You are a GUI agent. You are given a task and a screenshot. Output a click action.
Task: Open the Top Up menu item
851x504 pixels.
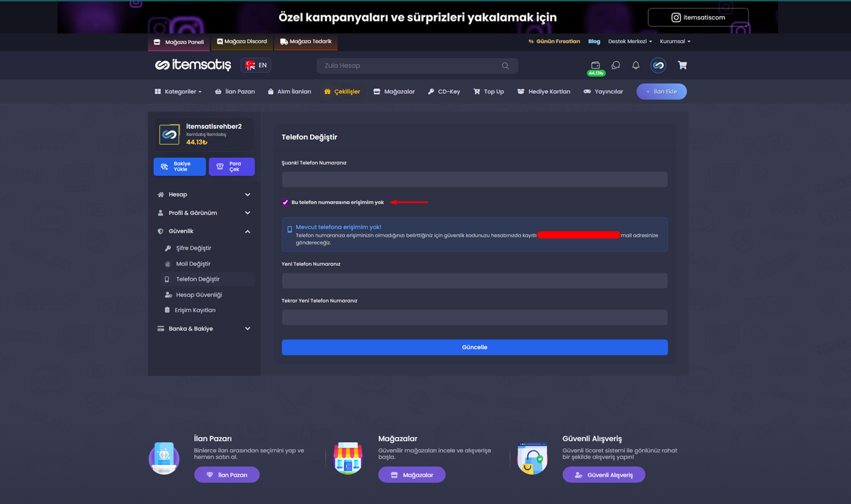(489, 92)
